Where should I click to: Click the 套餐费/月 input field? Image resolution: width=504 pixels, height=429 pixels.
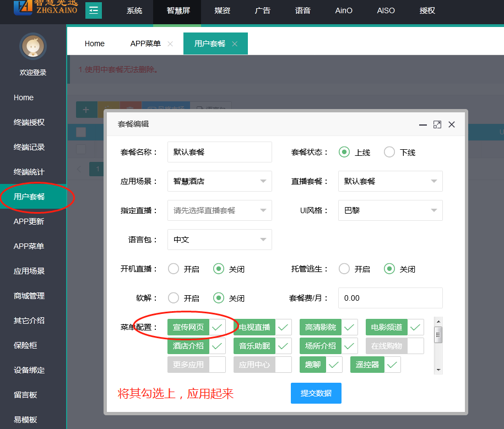tap(390, 298)
